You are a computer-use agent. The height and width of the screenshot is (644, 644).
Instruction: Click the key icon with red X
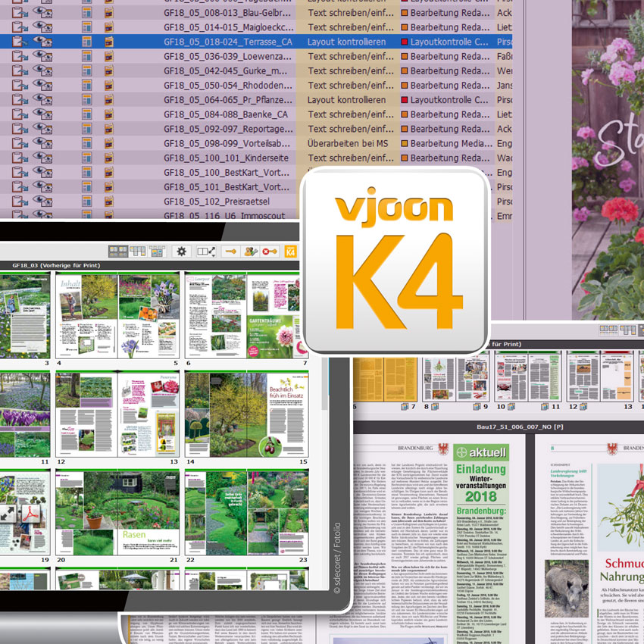269,252
